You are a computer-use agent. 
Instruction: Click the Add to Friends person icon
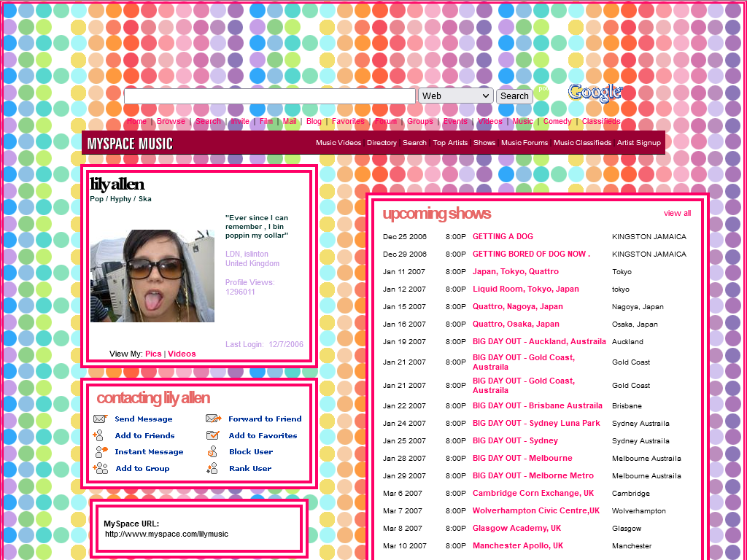point(98,435)
